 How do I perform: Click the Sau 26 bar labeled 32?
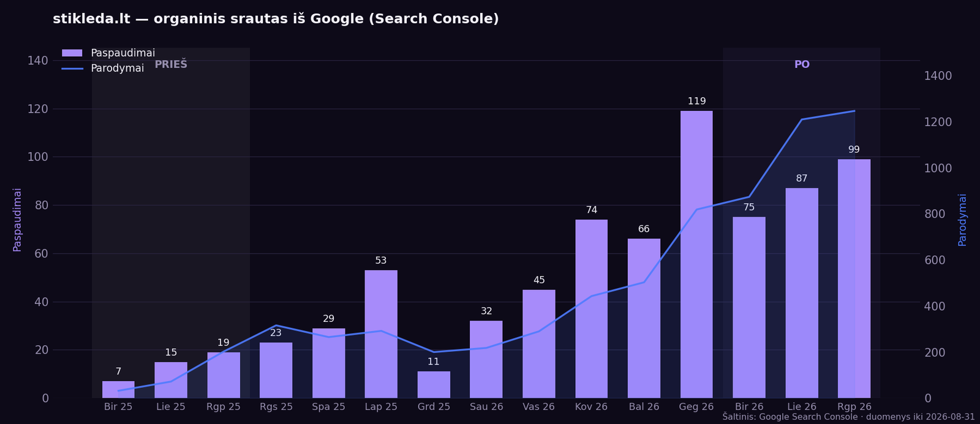(x=486, y=360)
